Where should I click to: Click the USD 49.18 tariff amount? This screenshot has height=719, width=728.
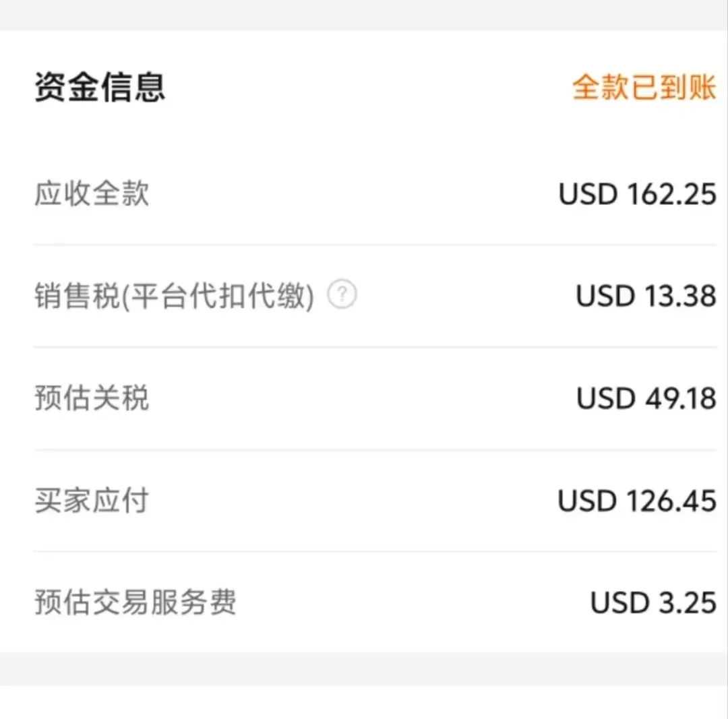646,398
